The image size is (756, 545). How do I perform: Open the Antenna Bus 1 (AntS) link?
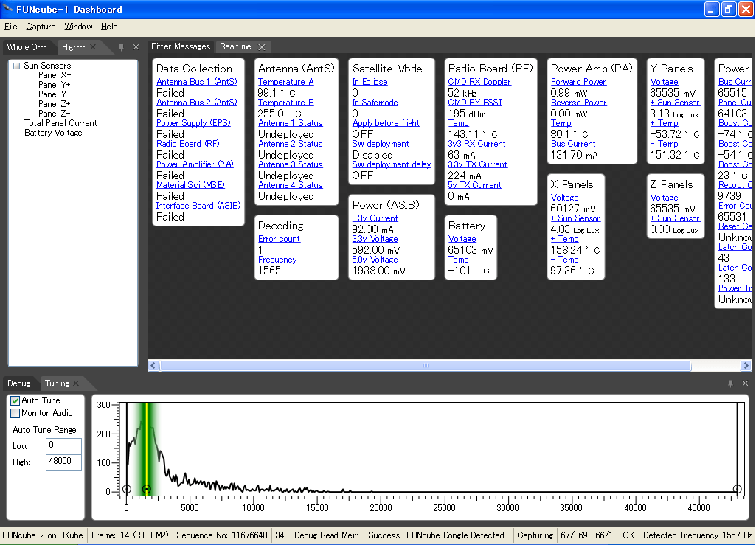point(197,82)
